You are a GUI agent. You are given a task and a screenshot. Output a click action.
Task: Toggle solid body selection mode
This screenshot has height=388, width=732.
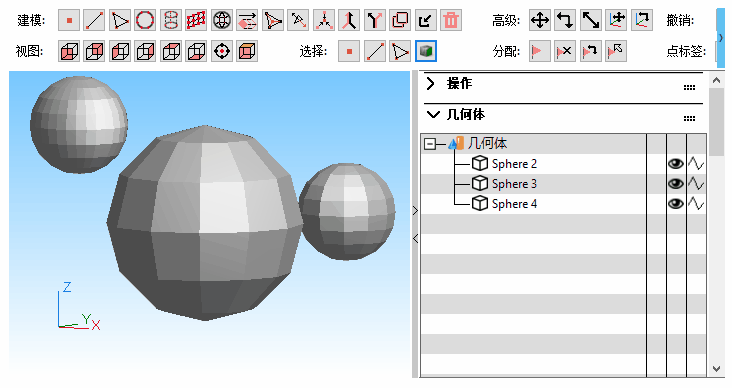click(426, 51)
